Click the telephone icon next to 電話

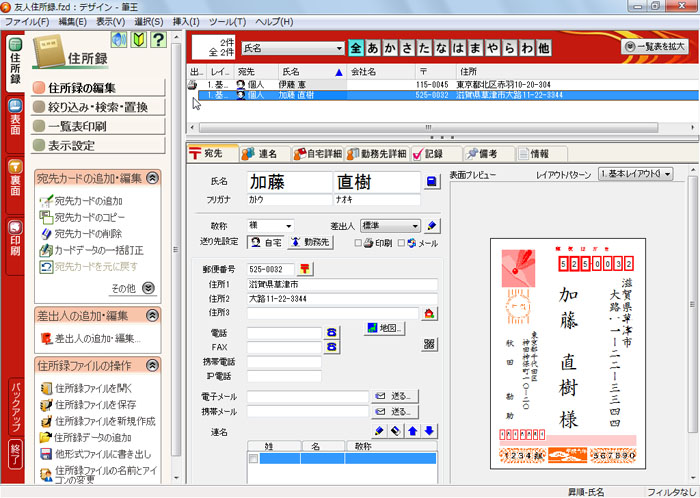(x=331, y=332)
